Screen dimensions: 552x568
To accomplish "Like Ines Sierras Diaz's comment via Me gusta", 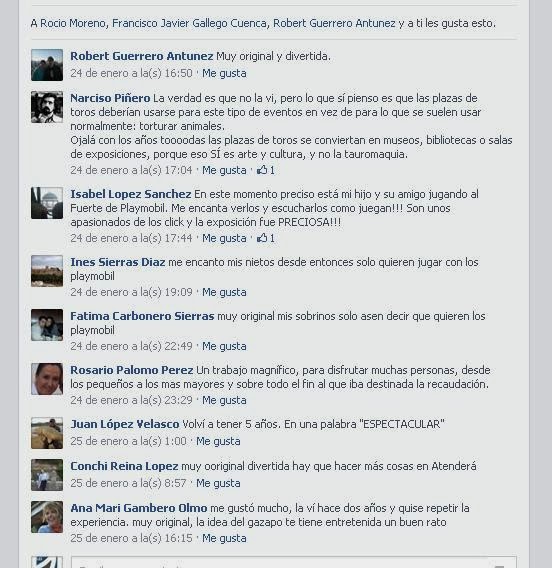I will click(x=224, y=292).
